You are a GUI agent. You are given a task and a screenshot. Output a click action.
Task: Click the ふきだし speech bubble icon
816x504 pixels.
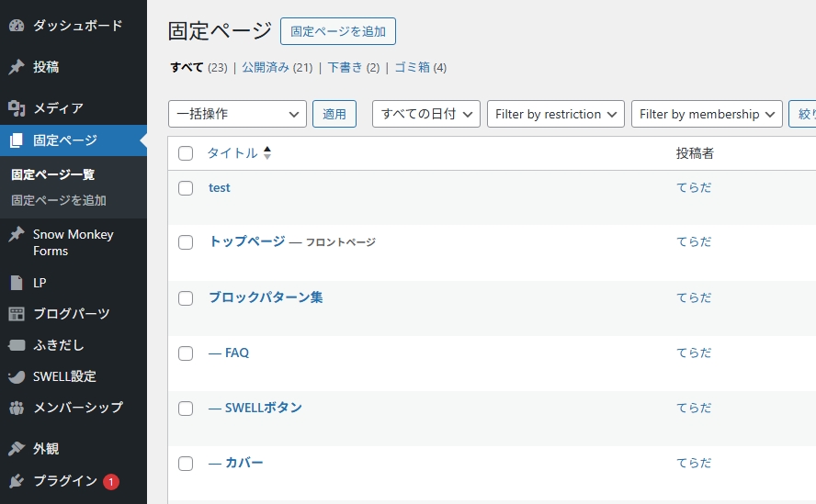[x=17, y=345]
